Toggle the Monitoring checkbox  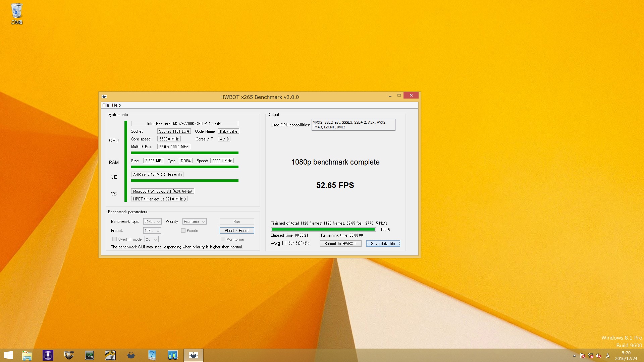(x=223, y=239)
